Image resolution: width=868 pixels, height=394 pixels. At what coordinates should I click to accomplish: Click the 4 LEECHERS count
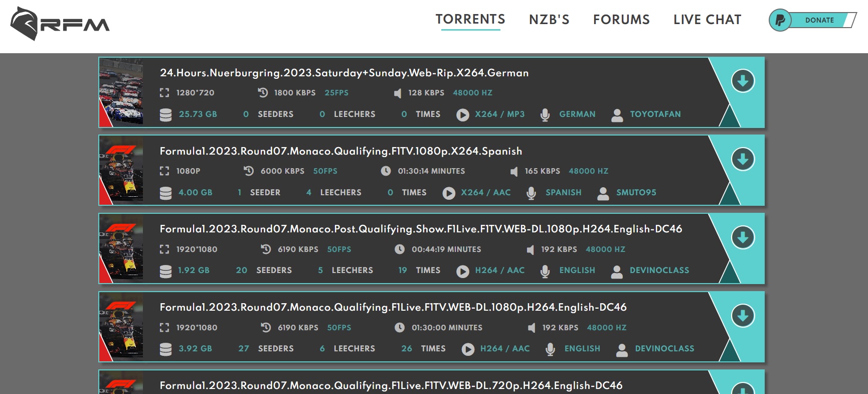pyautogui.click(x=334, y=193)
